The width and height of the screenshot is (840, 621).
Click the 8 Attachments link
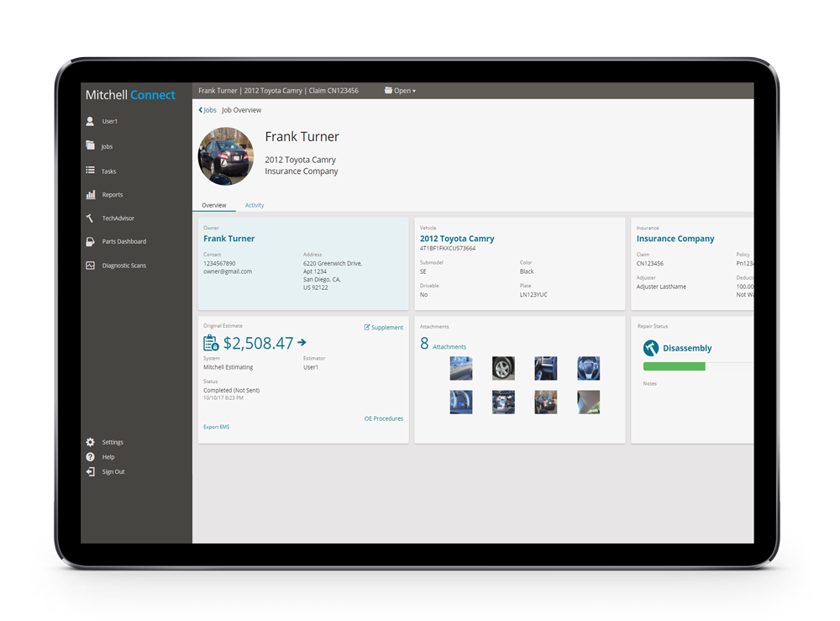pyautogui.click(x=443, y=344)
